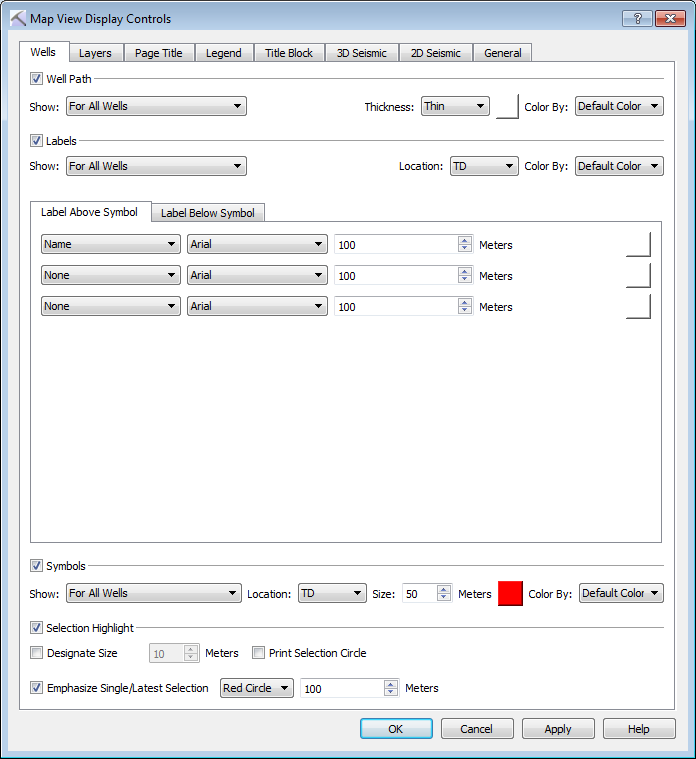Expand the Thickness dropdown set to Thin
Image resolution: width=696 pixels, height=759 pixels.
[455, 106]
